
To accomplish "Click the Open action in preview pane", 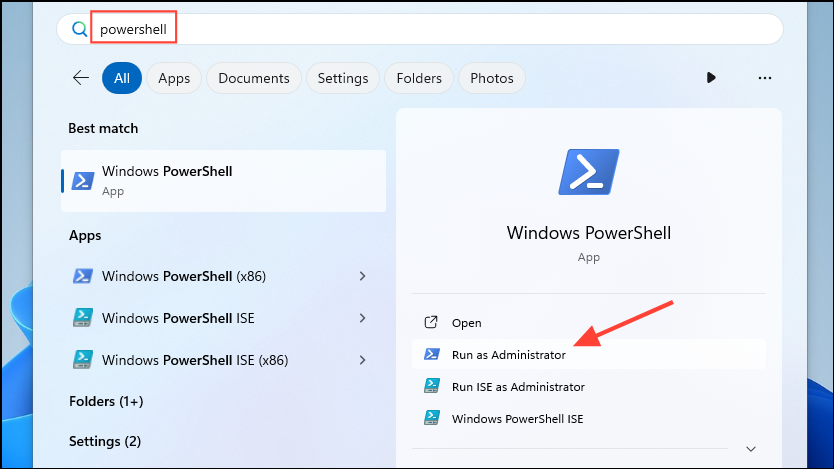I will (x=589, y=323).
